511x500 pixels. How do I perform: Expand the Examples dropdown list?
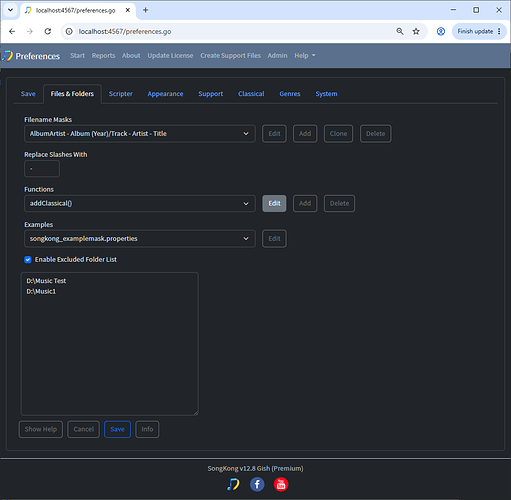tap(140, 239)
